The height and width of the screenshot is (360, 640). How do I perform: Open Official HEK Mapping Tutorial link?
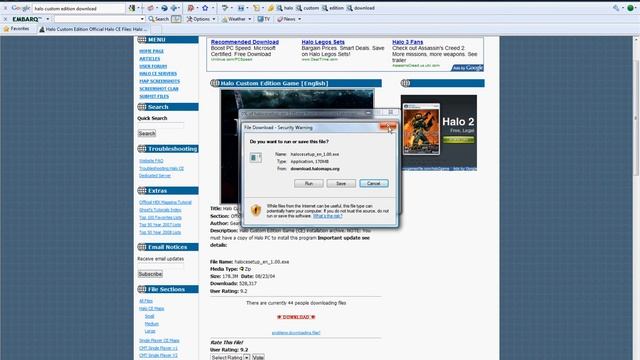pyautogui.click(x=165, y=202)
